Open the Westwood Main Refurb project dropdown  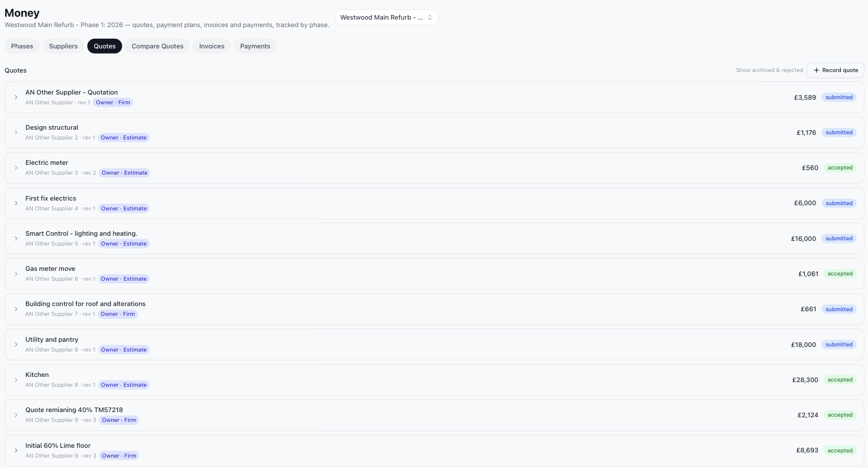(x=386, y=17)
